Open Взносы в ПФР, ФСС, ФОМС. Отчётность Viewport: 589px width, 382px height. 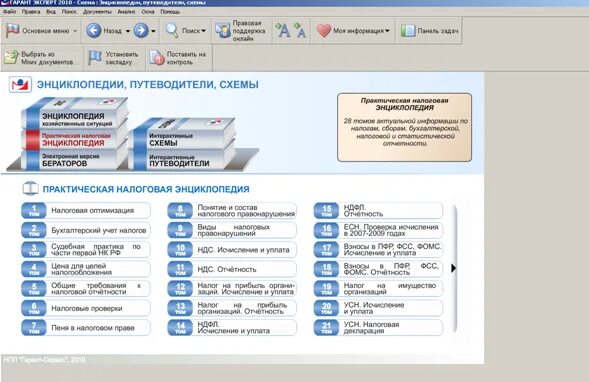coord(378,269)
